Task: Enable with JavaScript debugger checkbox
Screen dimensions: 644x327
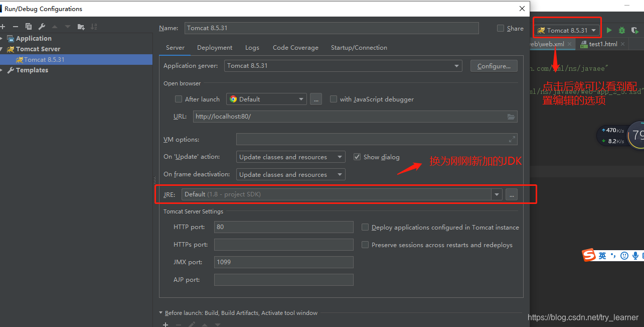Action: pyautogui.click(x=334, y=99)
